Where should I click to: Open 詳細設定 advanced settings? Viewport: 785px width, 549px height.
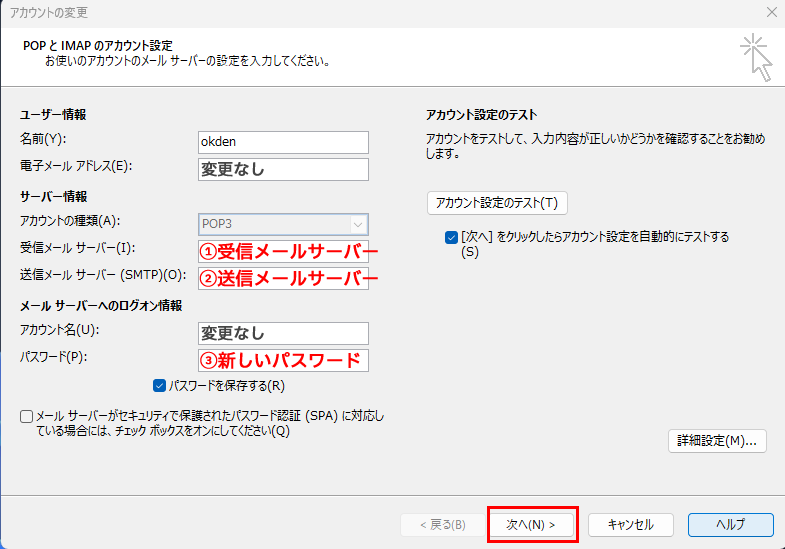tap(717, 440)
